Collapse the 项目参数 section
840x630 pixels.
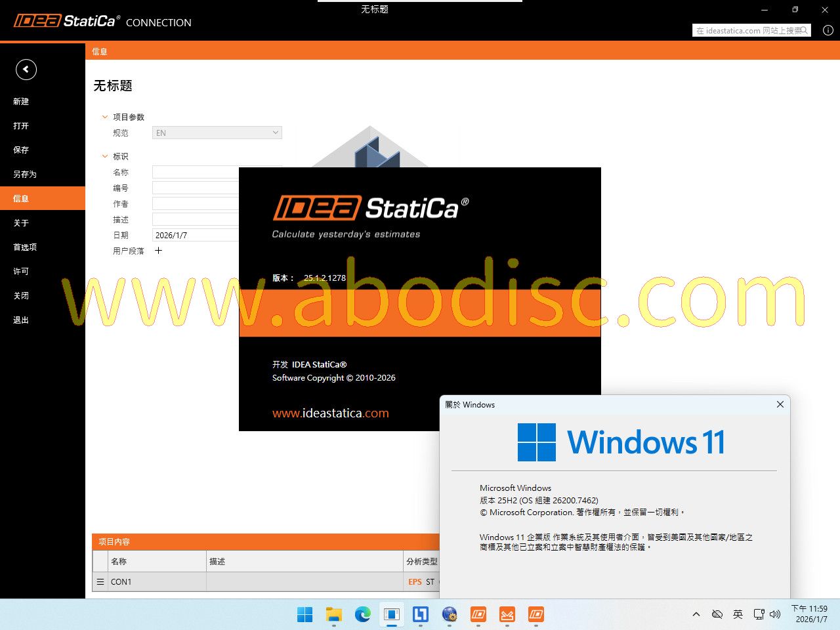pyautogui.click(x=105, y=117)
